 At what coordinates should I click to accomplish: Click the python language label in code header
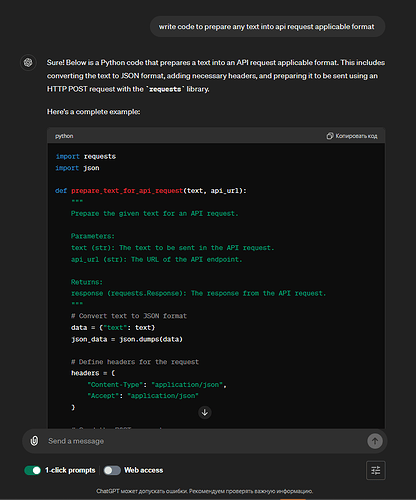tap(64, 136)
